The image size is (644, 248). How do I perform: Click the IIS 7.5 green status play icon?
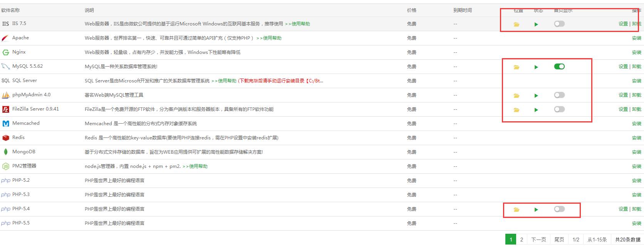click(x=536, y=24)
